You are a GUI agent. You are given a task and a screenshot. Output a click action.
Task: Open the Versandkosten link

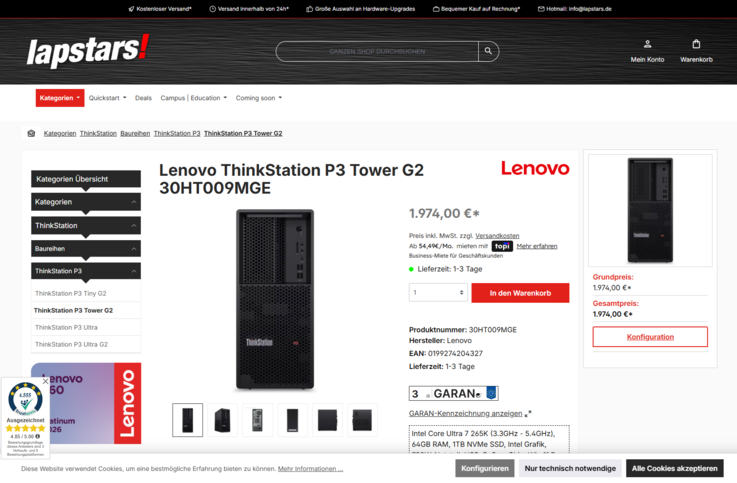coord(497,236)
